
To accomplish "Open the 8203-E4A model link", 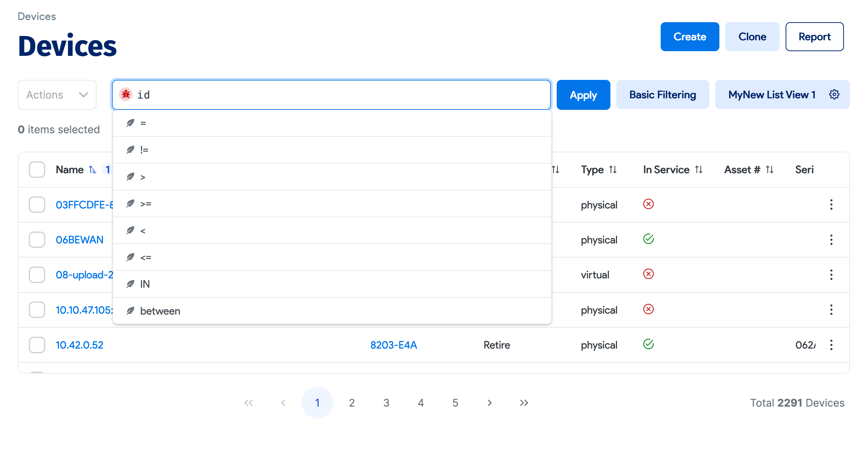I will (x=393, y=345).
